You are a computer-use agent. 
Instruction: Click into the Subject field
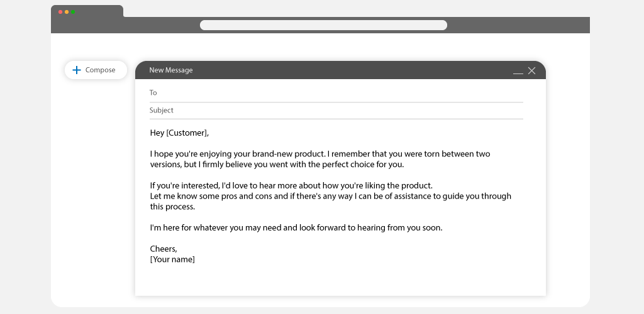pos(336,111)
